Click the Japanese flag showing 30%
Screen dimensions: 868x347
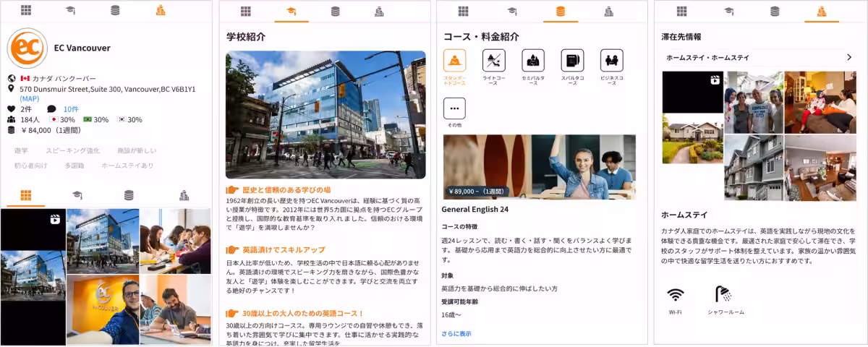[x=53, y=119]
